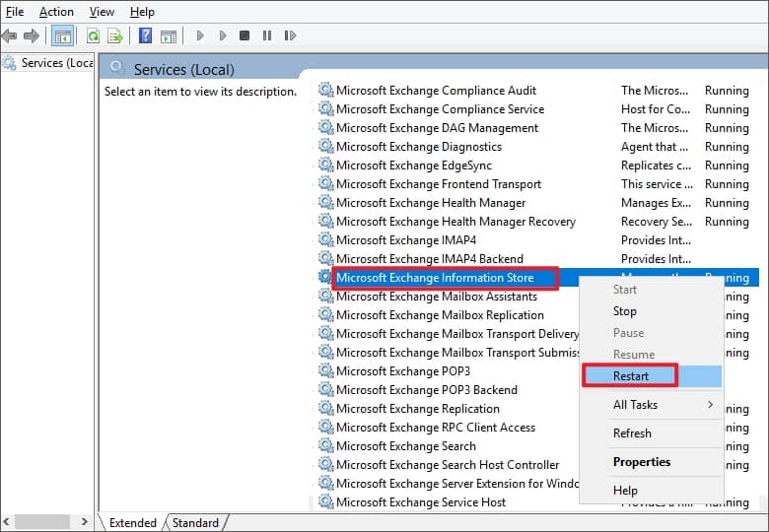Select Microsoft Exchange Health Manager service
The height and width of the screenshot is (532, 769).
click(x=431, y=203)
